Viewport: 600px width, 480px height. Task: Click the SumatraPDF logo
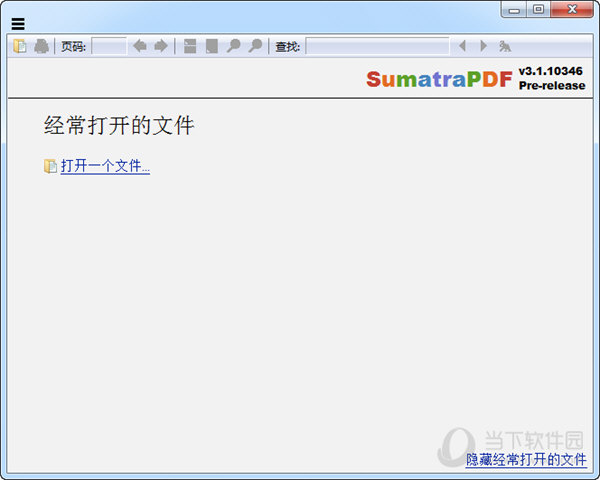[439, 79]
